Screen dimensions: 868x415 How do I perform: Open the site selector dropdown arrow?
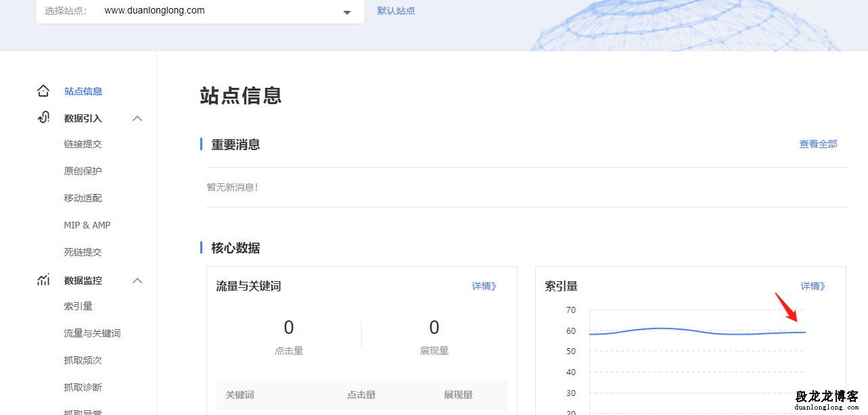(347, 12)
